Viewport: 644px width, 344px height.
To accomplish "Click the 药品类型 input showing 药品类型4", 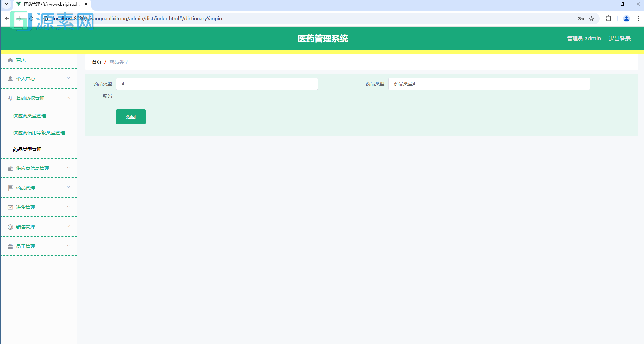I will tap(489, 84).
